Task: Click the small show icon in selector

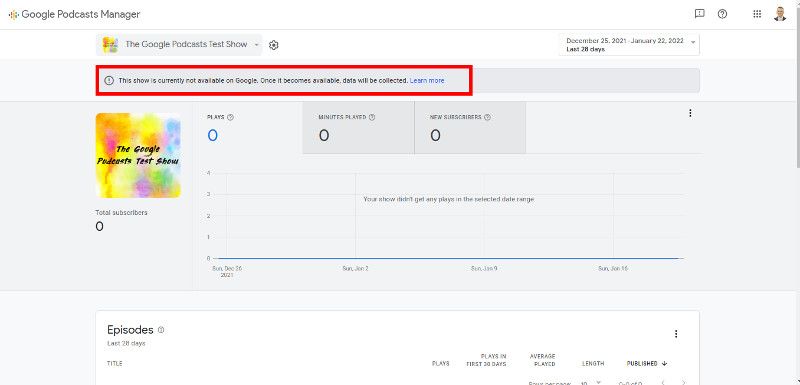Action: click(110, 45)
